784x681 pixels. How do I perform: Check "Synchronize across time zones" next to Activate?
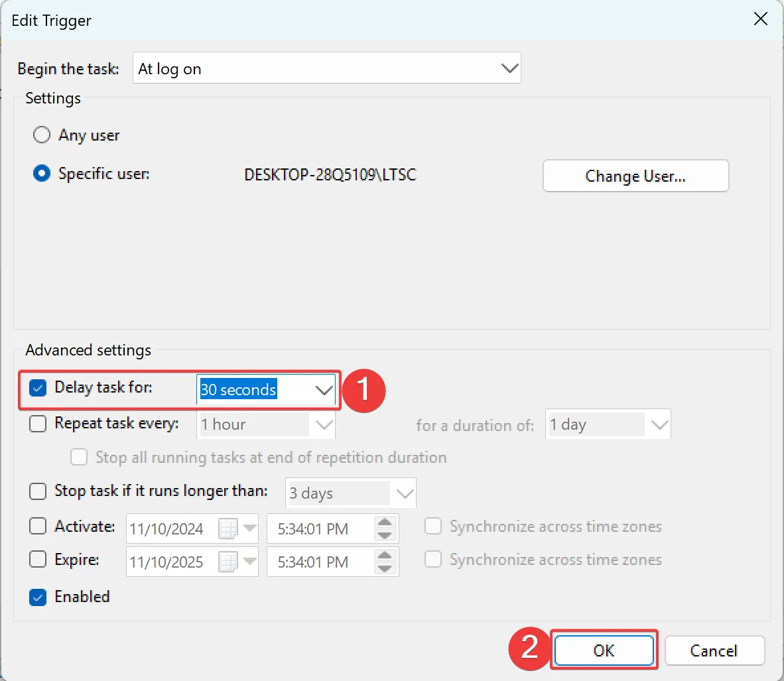click(432, 526)
